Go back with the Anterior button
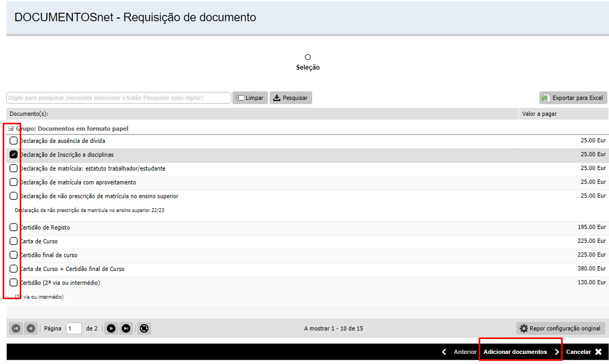The width and height of the screenshot is (609, 364). (460, 352)
